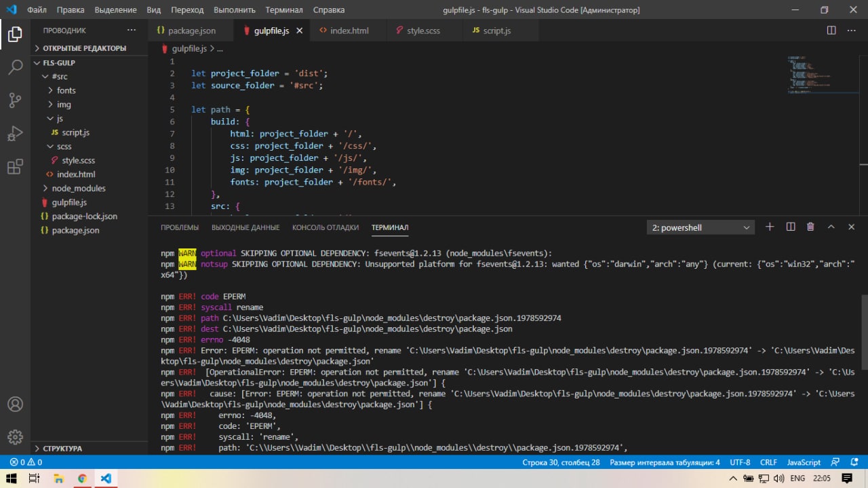The height and width of the screenshot is (488, 868).
Task: Expand the node_modules folder
Action: pos(89,188)
